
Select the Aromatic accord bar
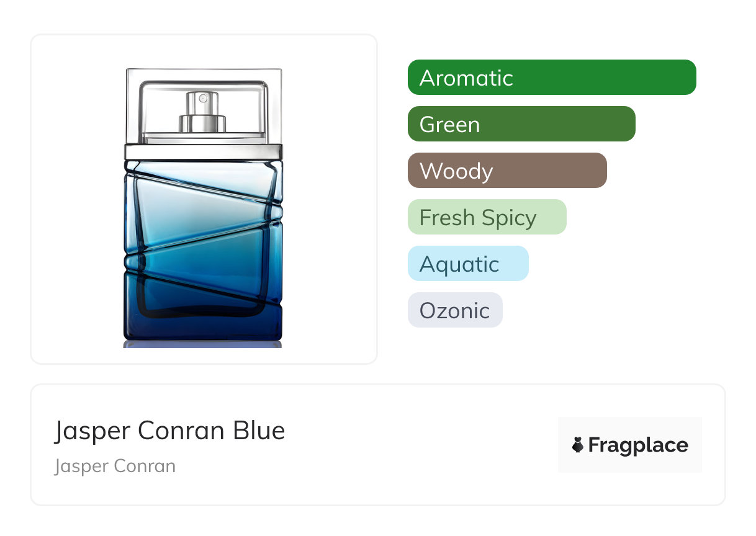coord(551,78)
